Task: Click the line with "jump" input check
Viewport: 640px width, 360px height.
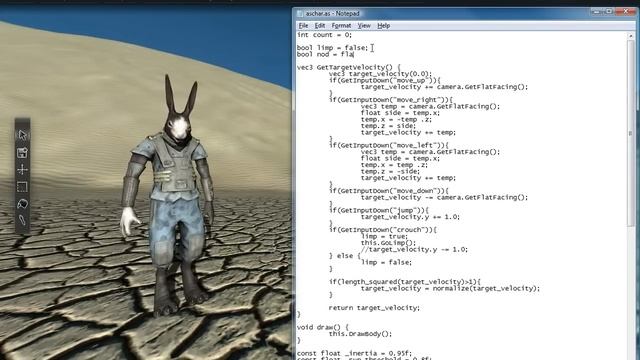Action: pyautogui.click(x=379, y=210)
